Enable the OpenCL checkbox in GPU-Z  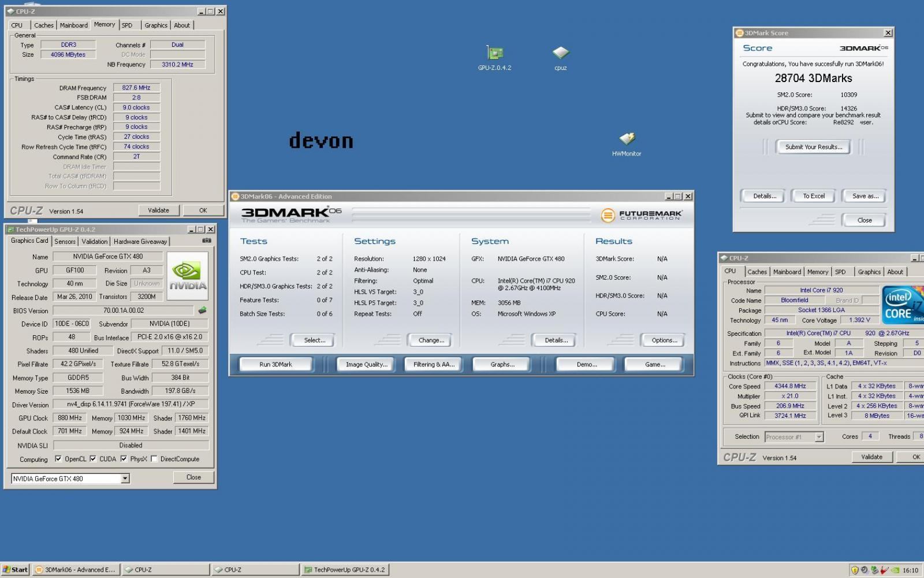click(x=58, y=459)
